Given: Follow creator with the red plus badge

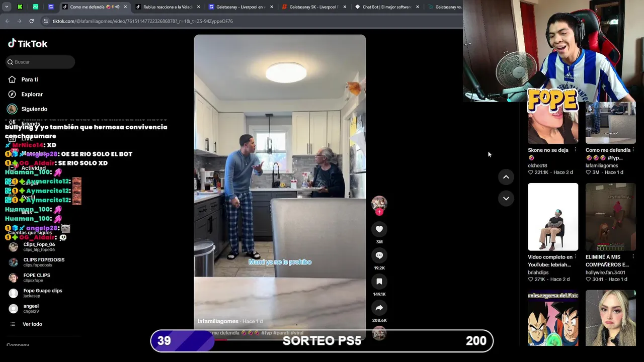Looking at the screenshot, I should coord(379,212).
